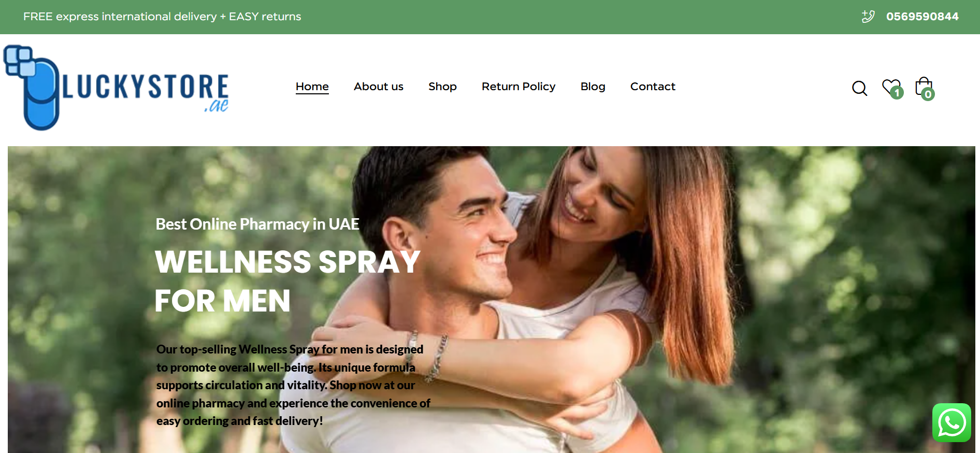Click the Best Online Pharmacy in UAE subtitle

coord(257,224)
